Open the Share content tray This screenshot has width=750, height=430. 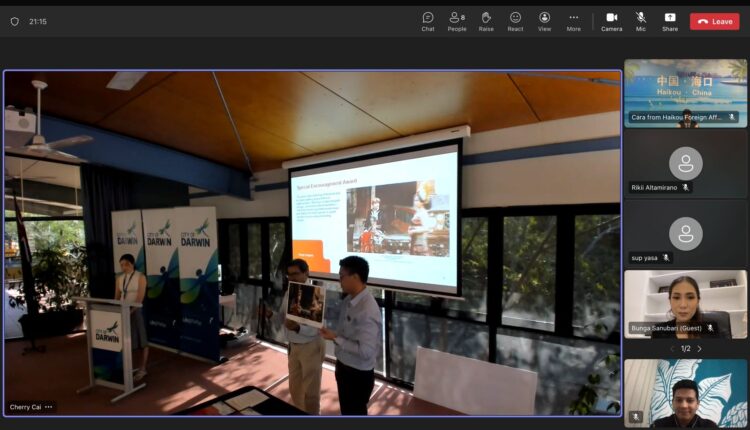coord(670,21)
